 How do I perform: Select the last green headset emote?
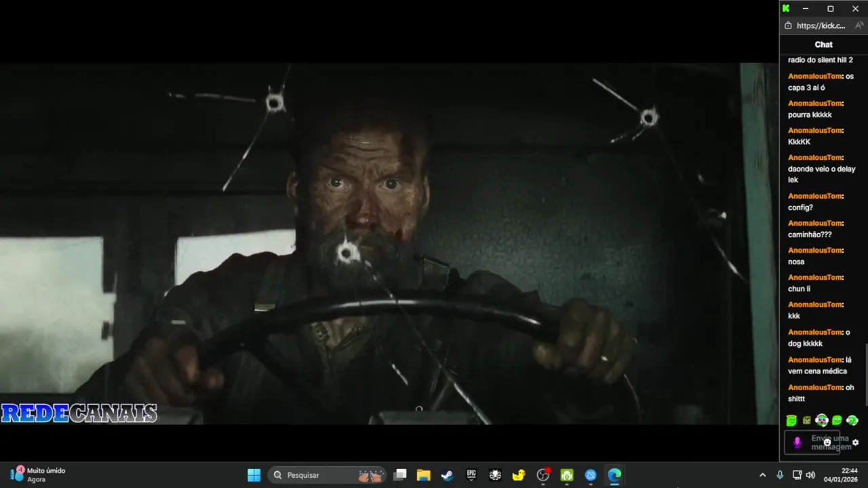852,420
